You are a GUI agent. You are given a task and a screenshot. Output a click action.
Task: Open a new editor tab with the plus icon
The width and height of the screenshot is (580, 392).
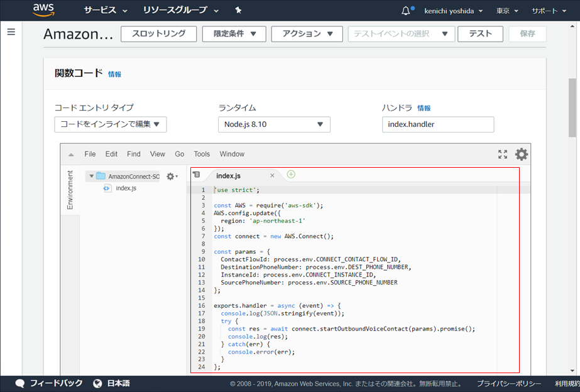pyautogui.click(x=290, y=174)
